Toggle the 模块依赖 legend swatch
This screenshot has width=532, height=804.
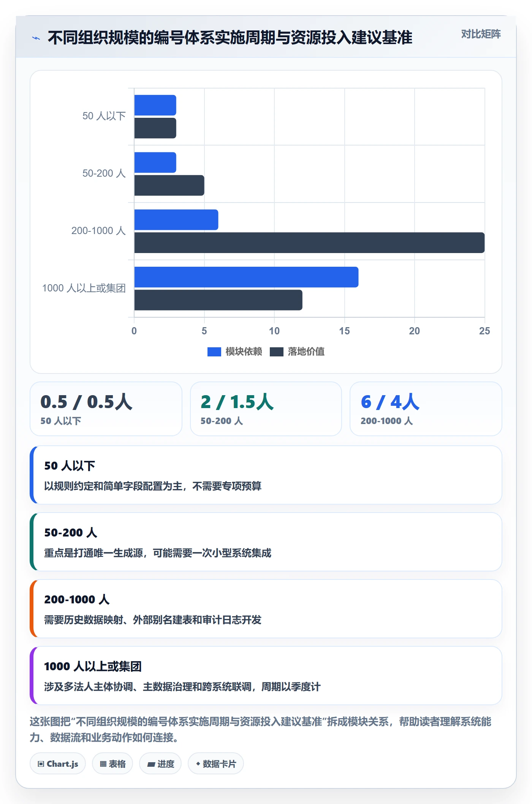click(x=214, y=352)
